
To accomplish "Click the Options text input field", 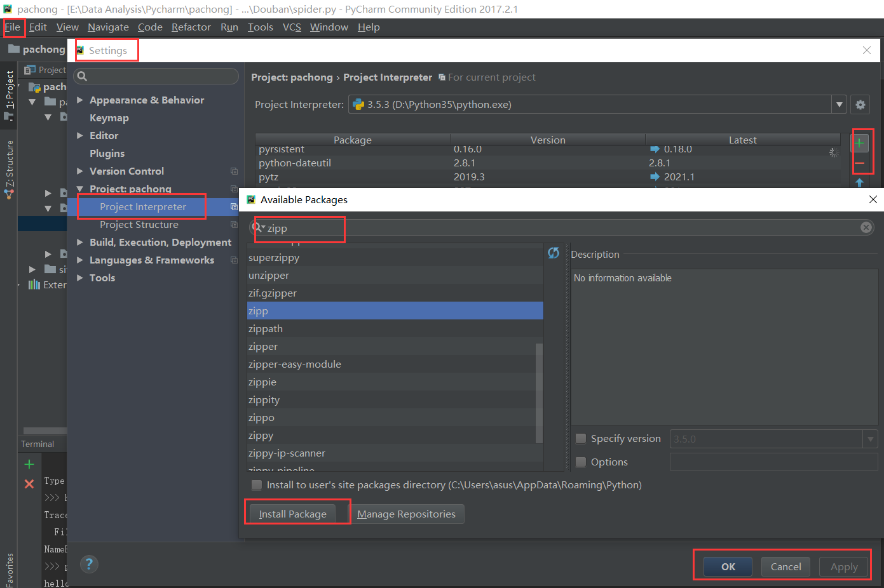I will click(x=773, y=462).
